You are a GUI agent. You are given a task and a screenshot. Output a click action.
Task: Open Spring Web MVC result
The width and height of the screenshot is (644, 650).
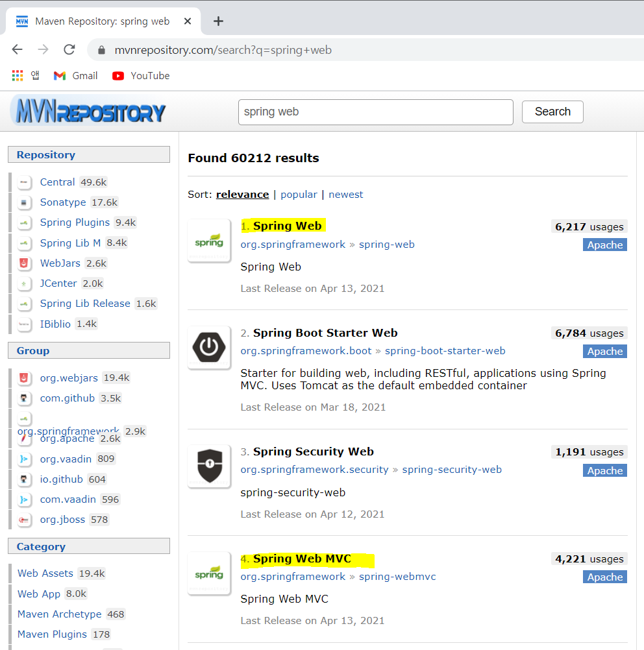[x=302, y=559]
